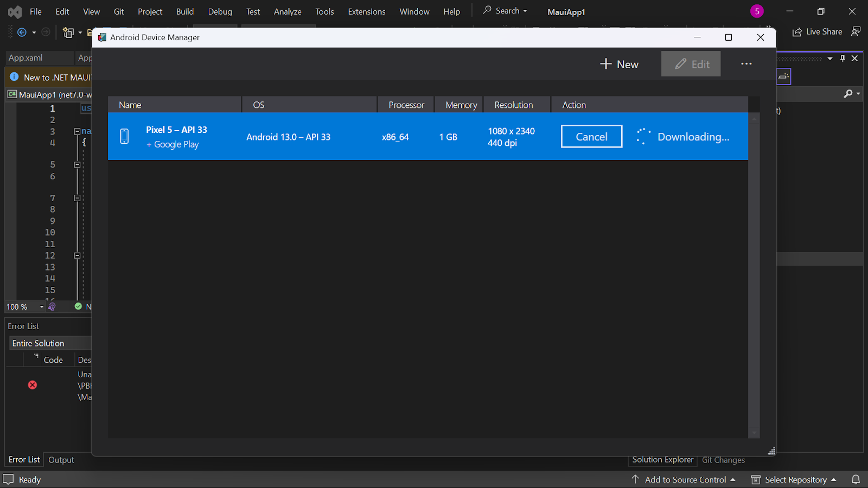This screenshot has height=488, width=868.
Task: Open the navigate backward dropdown arrow
Action: [x=34, y=33]
